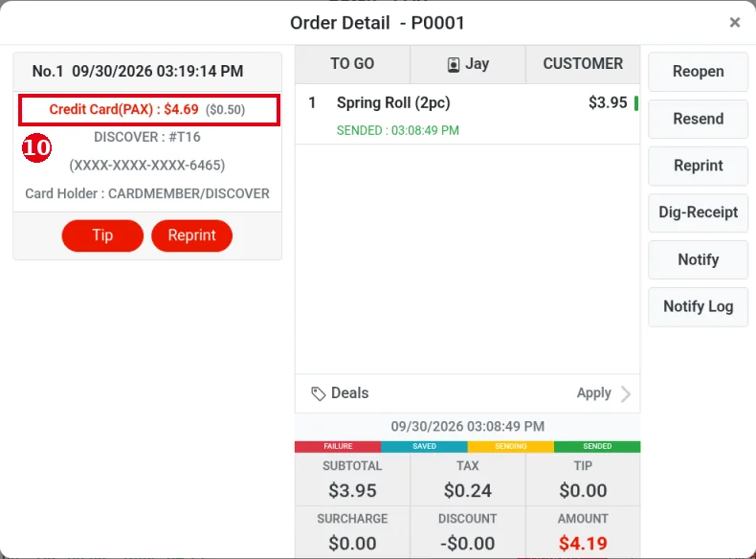Click the $3.95 item price

point(608,102)
